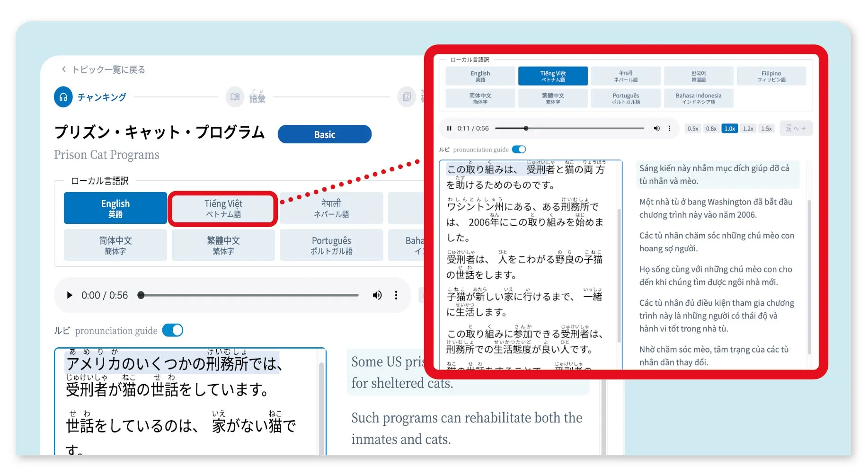Select Filipino フィリピン語 in the zoomed panel
This screenshot has height=475, width=868.
[771, 76]
